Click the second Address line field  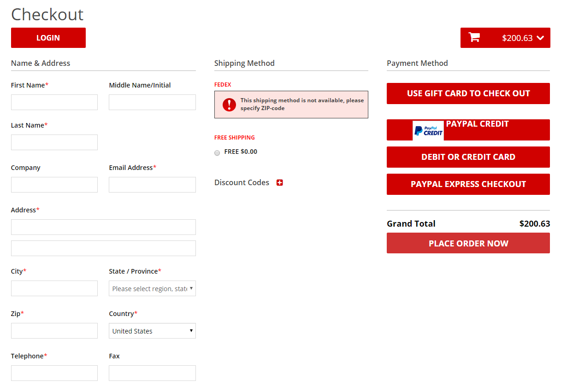click(x=103, y=248)
